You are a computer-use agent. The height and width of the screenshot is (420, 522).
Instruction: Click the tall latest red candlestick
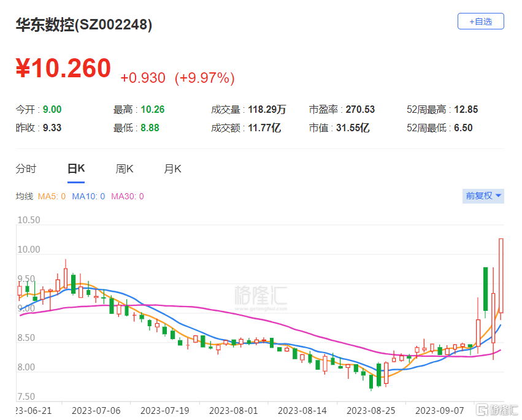(501, 275)
